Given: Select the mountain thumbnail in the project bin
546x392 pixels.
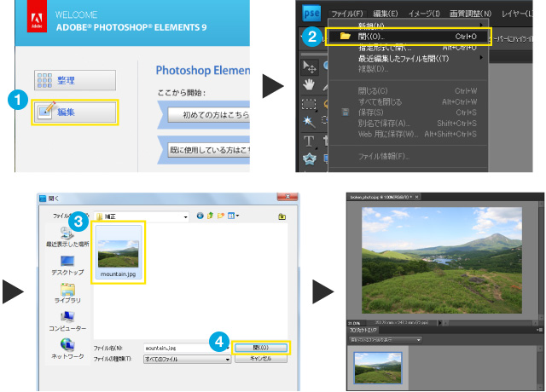Looking at the screenshot, I should tap(378, 368).
